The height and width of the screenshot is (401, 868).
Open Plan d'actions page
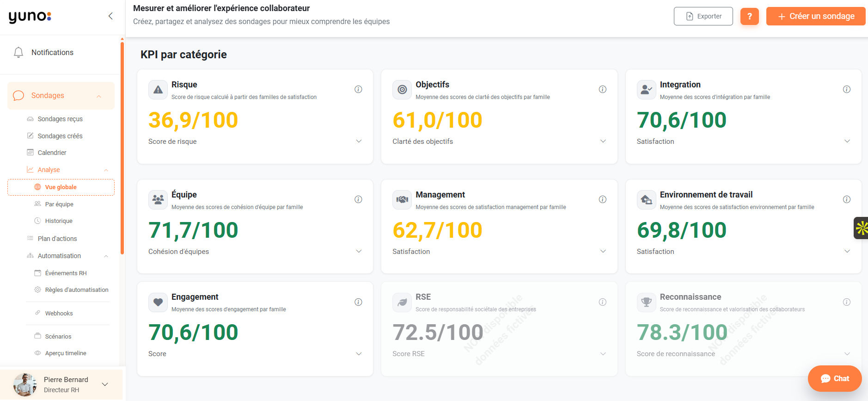click(57, 239)
